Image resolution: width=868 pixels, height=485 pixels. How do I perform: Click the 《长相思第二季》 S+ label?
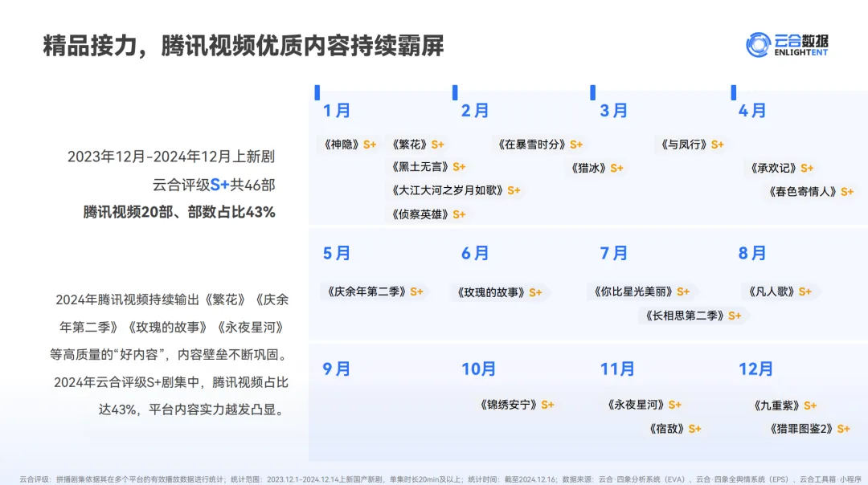(692, 316)
